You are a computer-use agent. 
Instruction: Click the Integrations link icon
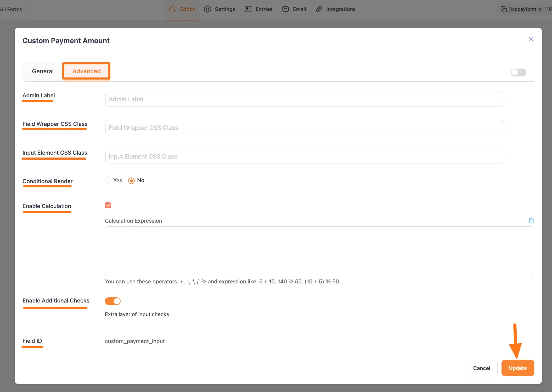319,9
